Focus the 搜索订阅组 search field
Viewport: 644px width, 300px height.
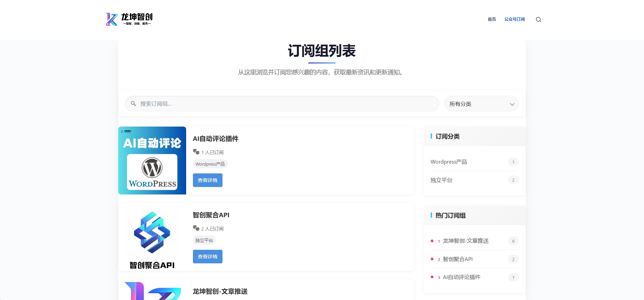(282, 104)
